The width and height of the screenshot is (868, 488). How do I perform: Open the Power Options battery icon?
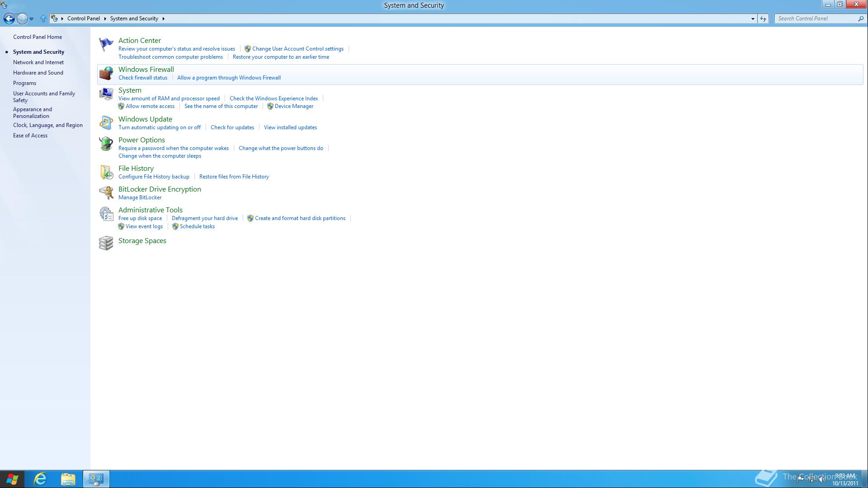point(106,144)
